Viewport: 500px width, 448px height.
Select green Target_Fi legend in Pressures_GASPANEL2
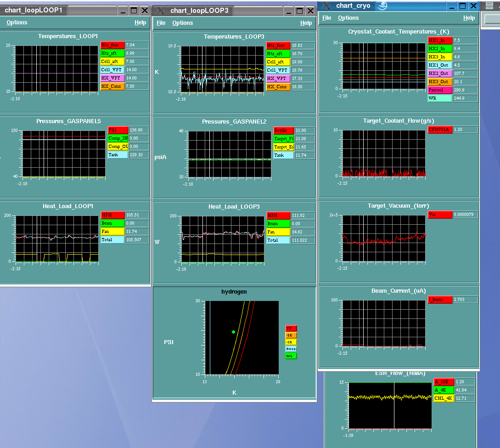pos(284,139)
